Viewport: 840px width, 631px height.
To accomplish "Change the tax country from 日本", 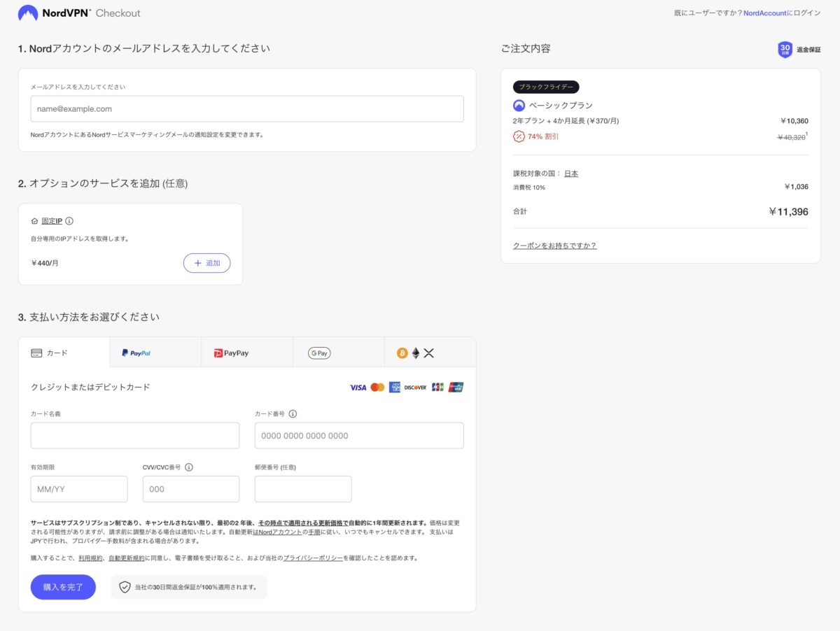I will 570,173.
